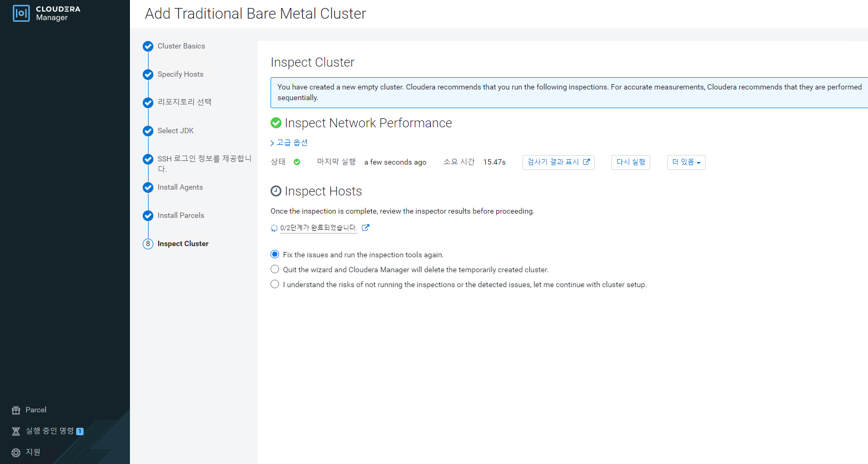Go to 리포지토리 선택 step
868x464 pixels.
pos(184,102)
